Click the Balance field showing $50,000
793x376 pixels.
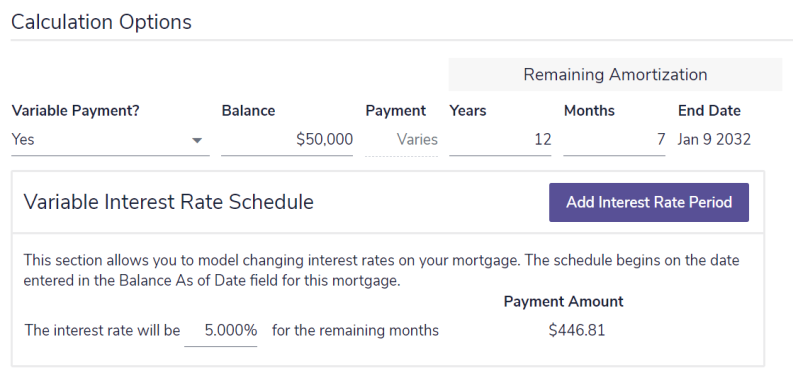tap(287, 140)
